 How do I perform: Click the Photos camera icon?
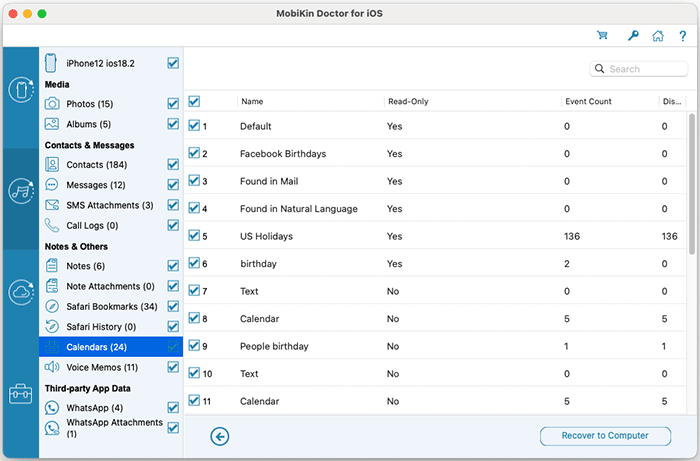[52, 104]
